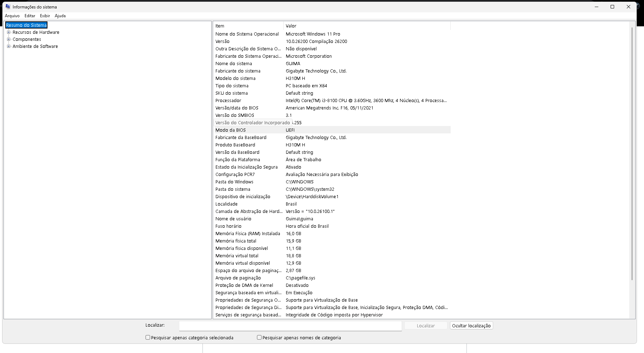644x353 pixels.
Task: Select the Pasta do Windows row
Action: (332, 182)
